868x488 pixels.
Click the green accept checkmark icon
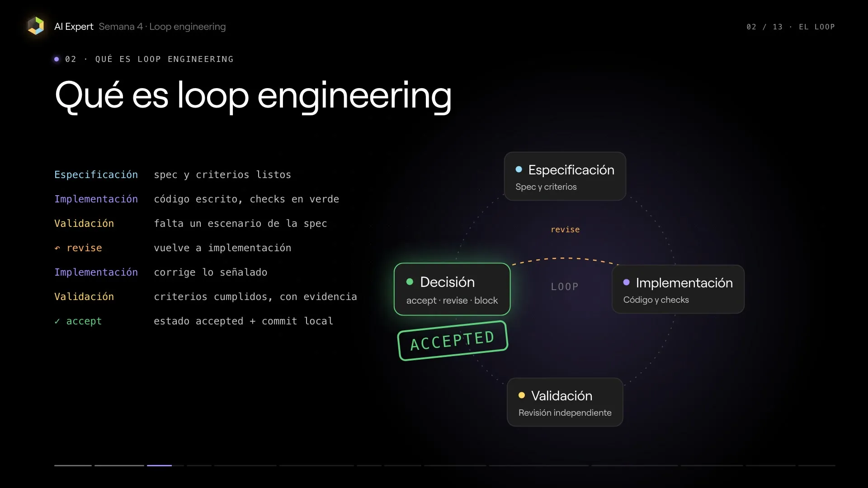tap(57, 321)
